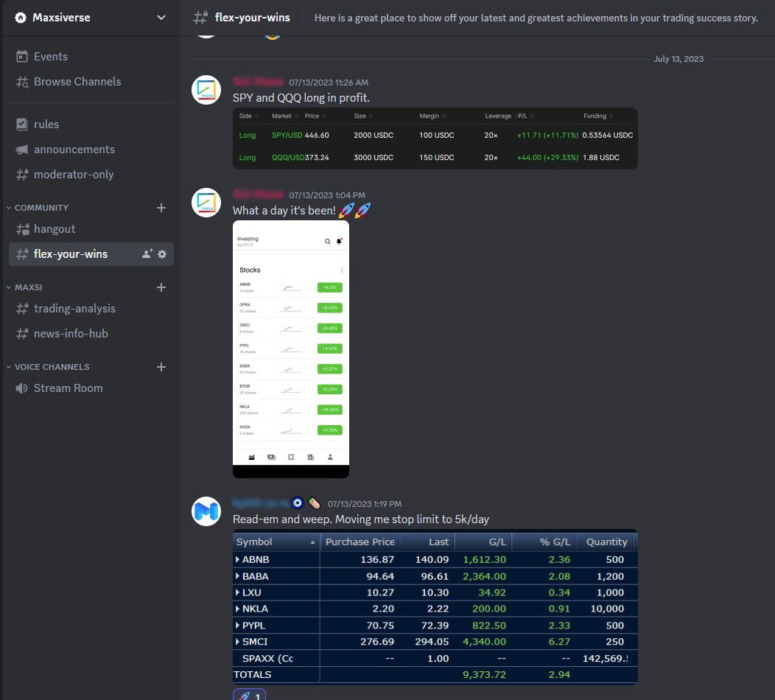
Task: Click "What a day it's been!" message text
Action: [x=284, y=211]
